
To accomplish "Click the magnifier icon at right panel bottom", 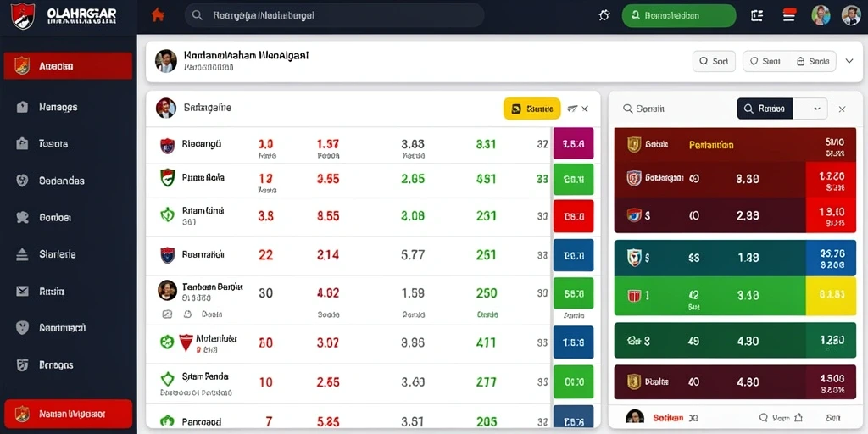I will (x=764, y=417).
